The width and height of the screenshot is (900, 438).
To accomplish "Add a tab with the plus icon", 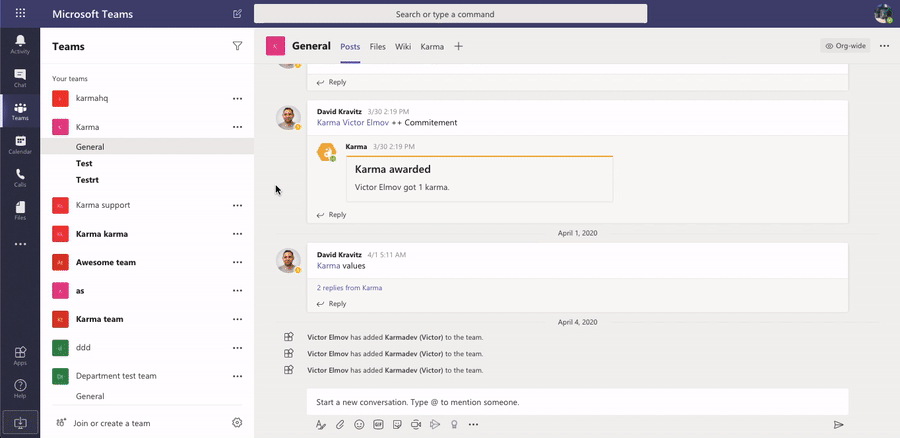I will pyautogui.click(x=458, y=46).
